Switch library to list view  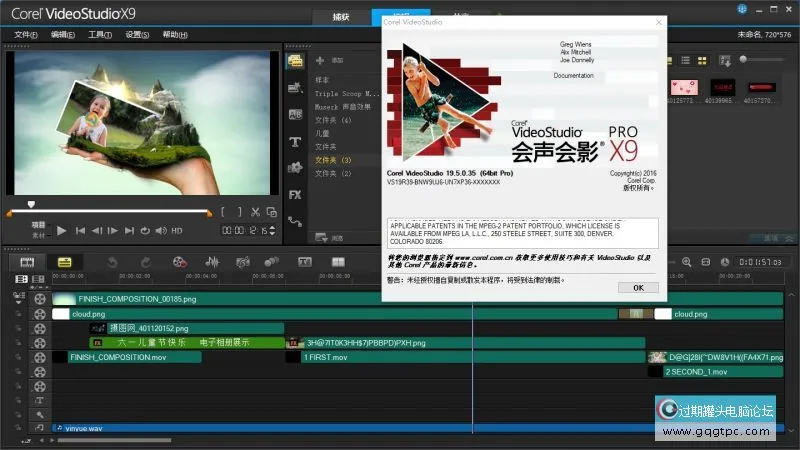[686, 61]
